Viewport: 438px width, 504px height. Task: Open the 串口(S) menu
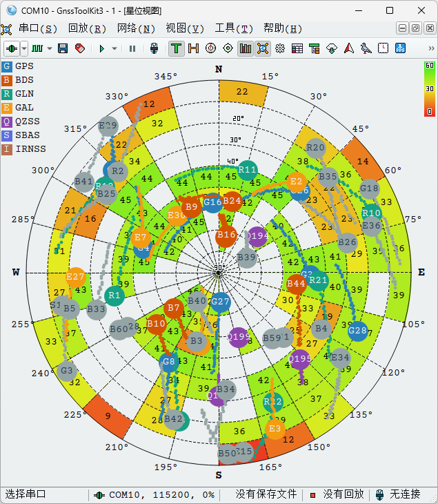[37, 28]
